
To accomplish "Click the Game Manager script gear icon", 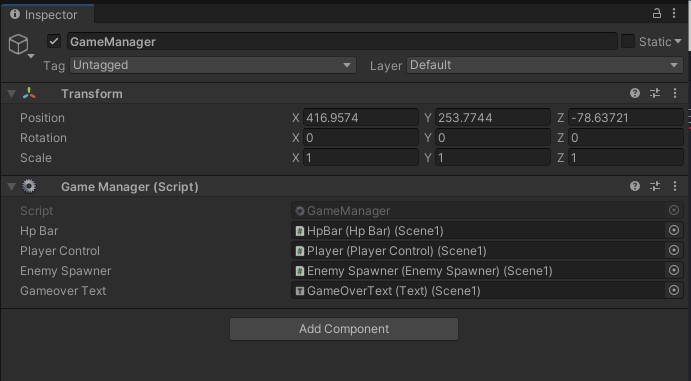I will [x=29, y=186].
